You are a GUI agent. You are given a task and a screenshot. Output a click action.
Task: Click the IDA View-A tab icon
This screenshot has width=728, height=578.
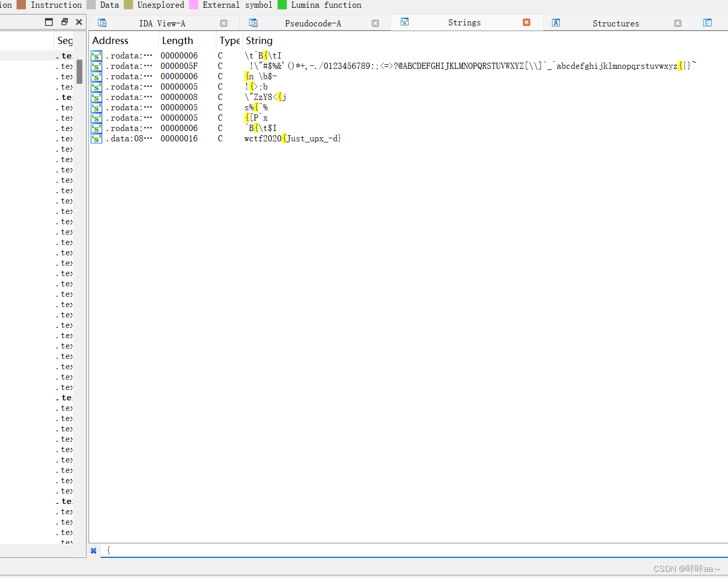(102, 23)
